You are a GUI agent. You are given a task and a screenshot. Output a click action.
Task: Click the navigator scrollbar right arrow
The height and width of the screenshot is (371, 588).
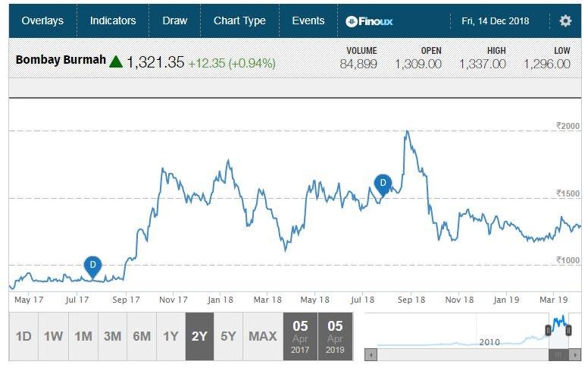(x=575, y=354)
